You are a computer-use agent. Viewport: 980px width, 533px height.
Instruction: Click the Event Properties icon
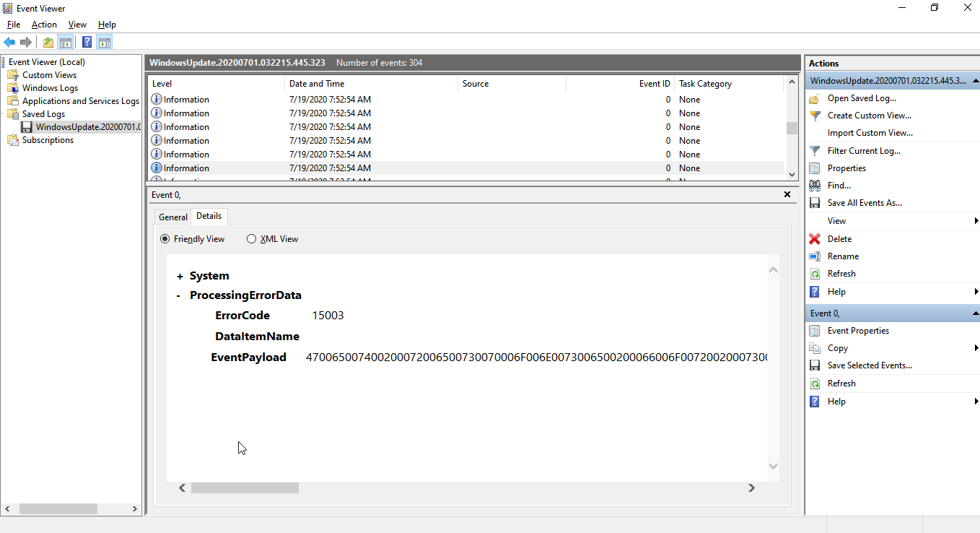pos(815,331)
